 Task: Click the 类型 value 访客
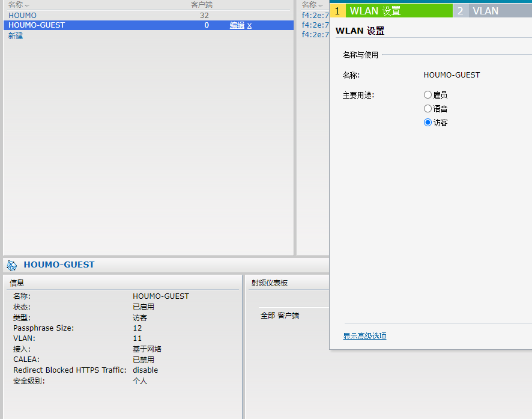[x=140, y=318]
